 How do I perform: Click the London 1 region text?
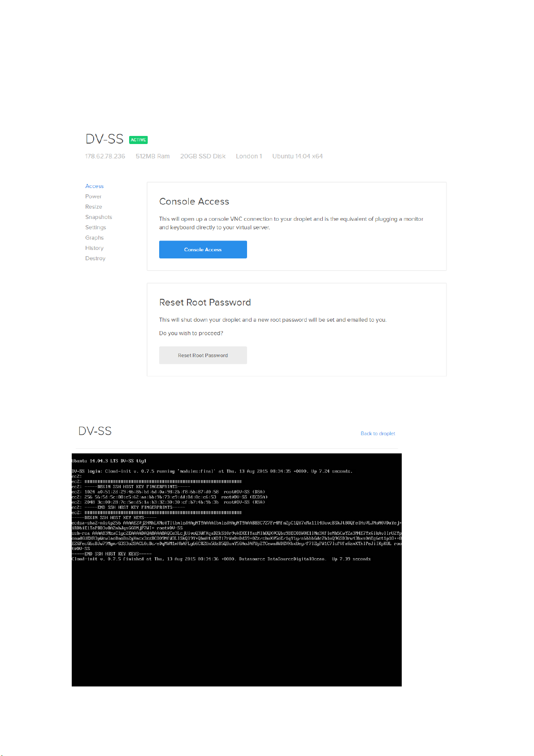pos(249,156)
